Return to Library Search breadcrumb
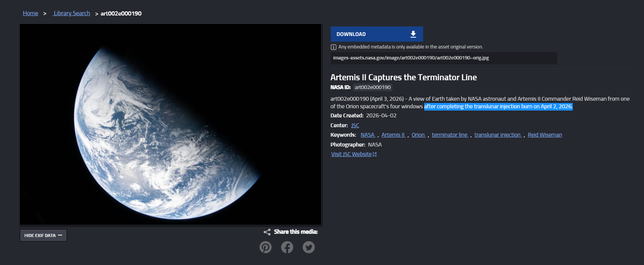 [72, 13]
